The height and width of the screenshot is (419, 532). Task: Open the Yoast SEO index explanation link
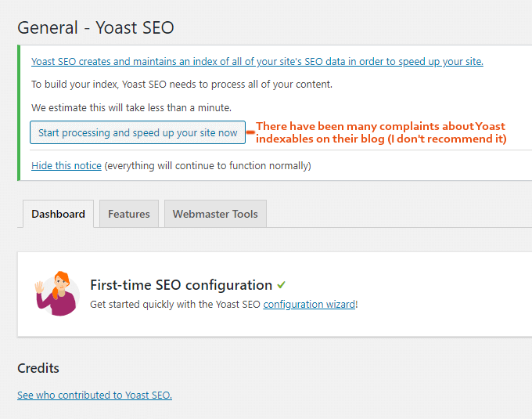tap(257, 61)
